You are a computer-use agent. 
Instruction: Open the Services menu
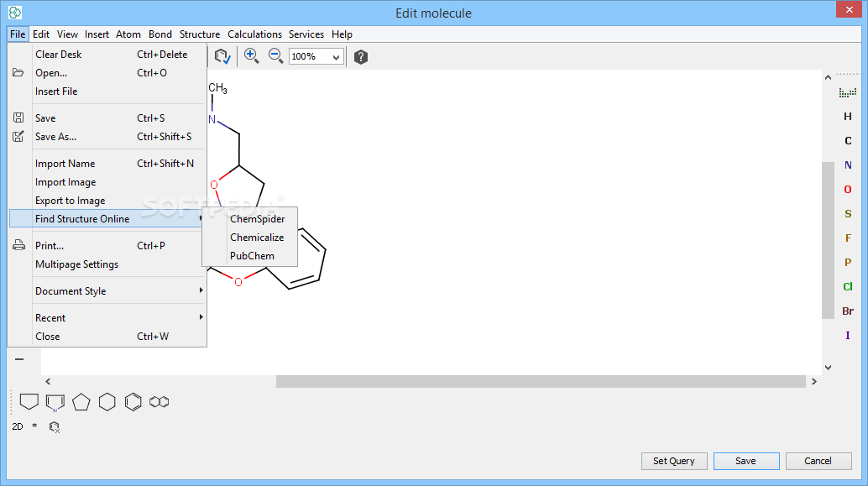[x=306, y=34]
